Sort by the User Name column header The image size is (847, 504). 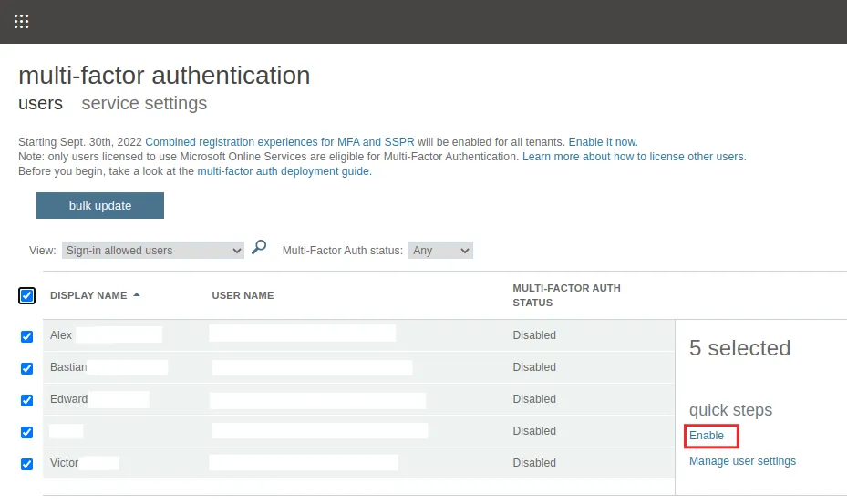tap(243, 295)
